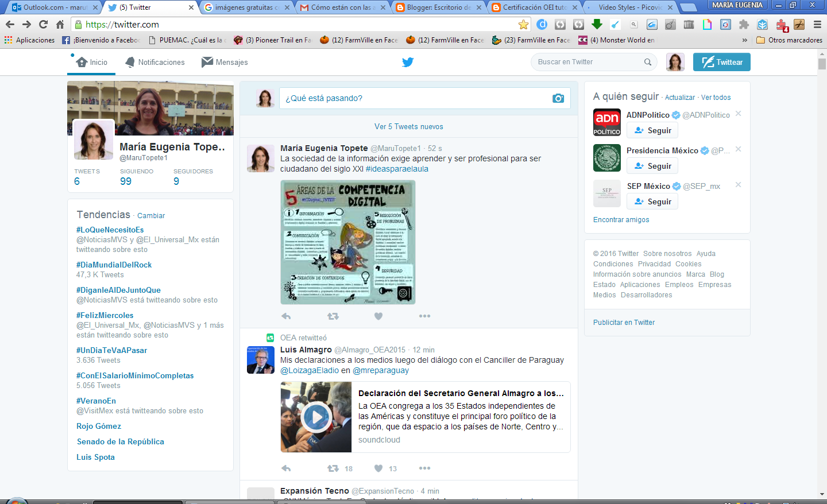Click the ¿Qué está pasando? compose box

[x=425, y=98]
